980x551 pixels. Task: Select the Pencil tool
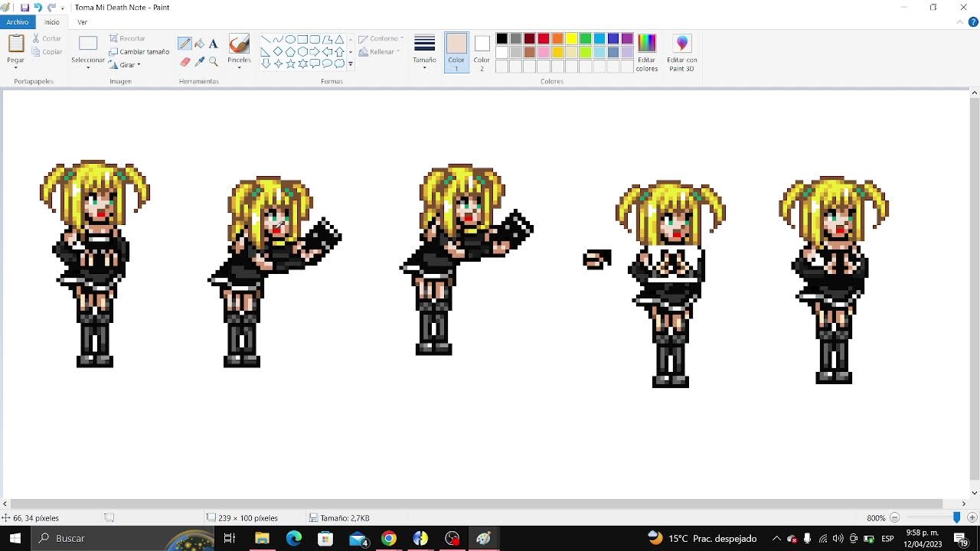pos(185,44)
